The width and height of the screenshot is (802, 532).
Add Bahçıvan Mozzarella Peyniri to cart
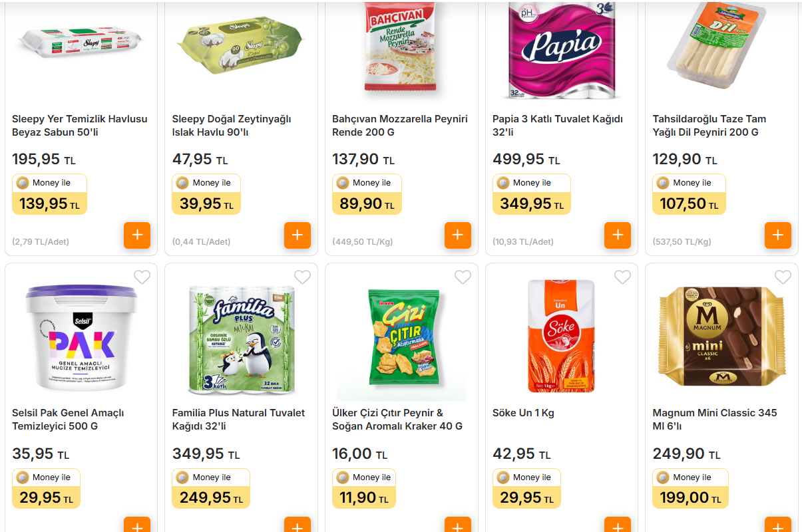(x=457, y=235)
